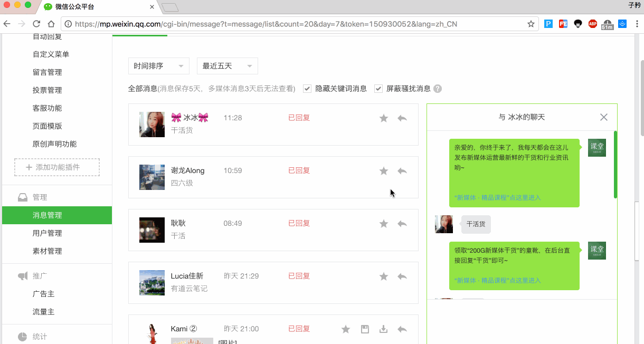Open Lucia佳新's avatar thumbnail
Image resolution: width=644 pixels, height=344 pixels.
coord(152,283)
